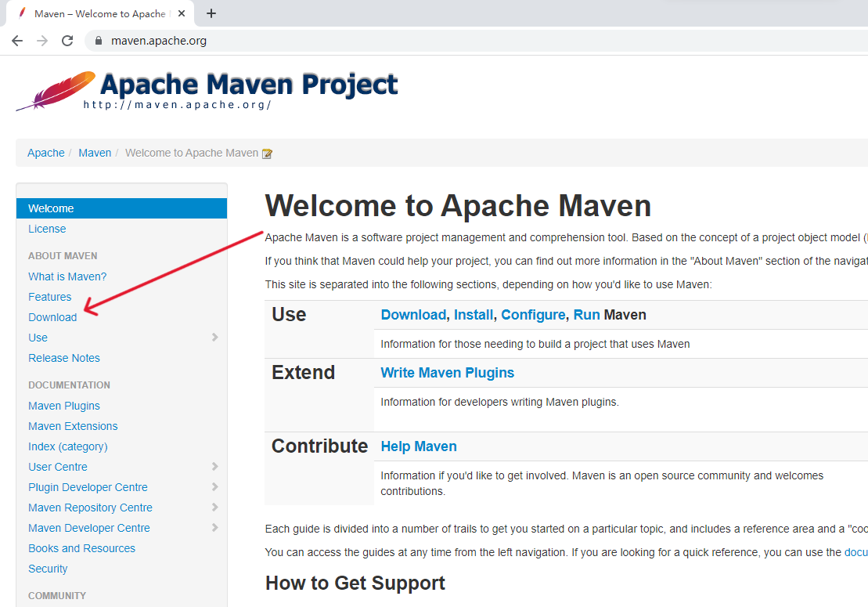Open What is Maven? in sidebar
868x607 pixels.
(x=67, y=276)
